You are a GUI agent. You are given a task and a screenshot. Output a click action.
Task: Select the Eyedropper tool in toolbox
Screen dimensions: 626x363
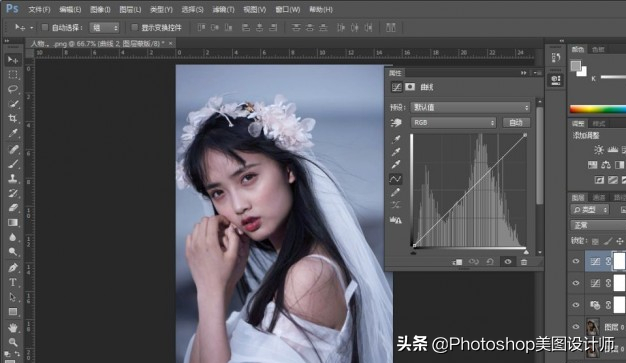[x=13, y=133]
